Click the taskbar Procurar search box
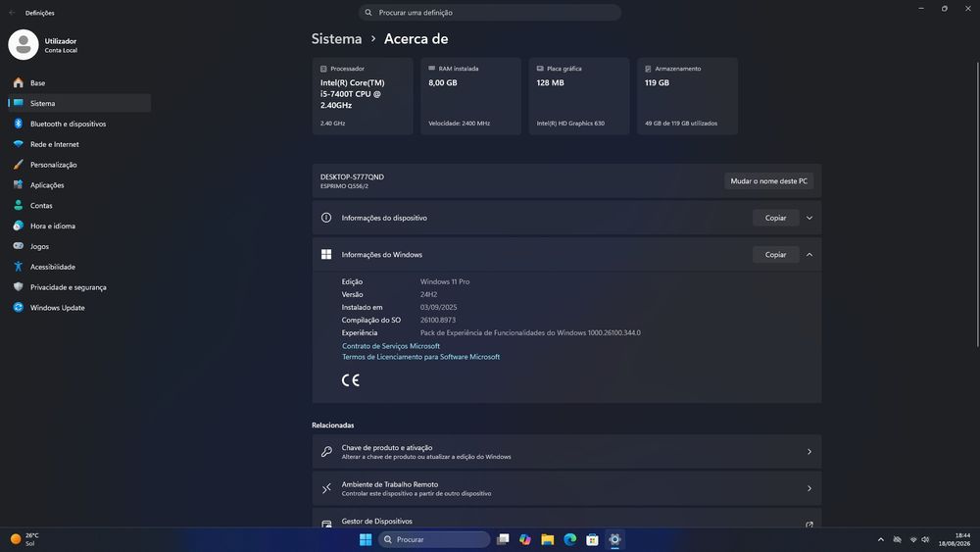 (434, 539)
